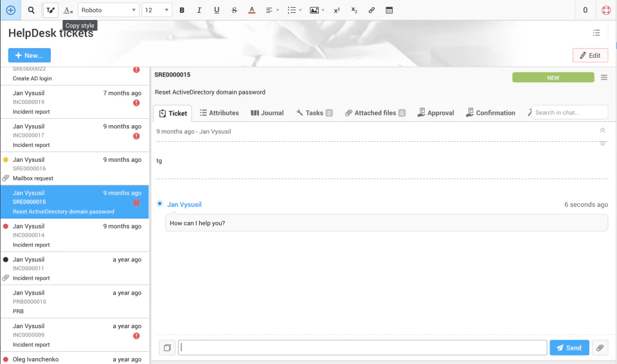Click the Edit button
Viewport: 617px width, 364px height.
[x=590, y=55]
